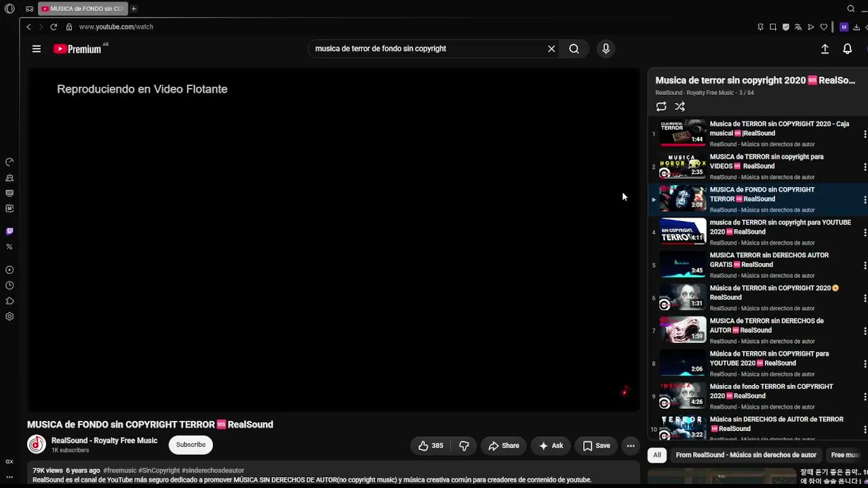Open sidebar history clock icon
This screenshot has width=868, height=488.
point(9,285)
